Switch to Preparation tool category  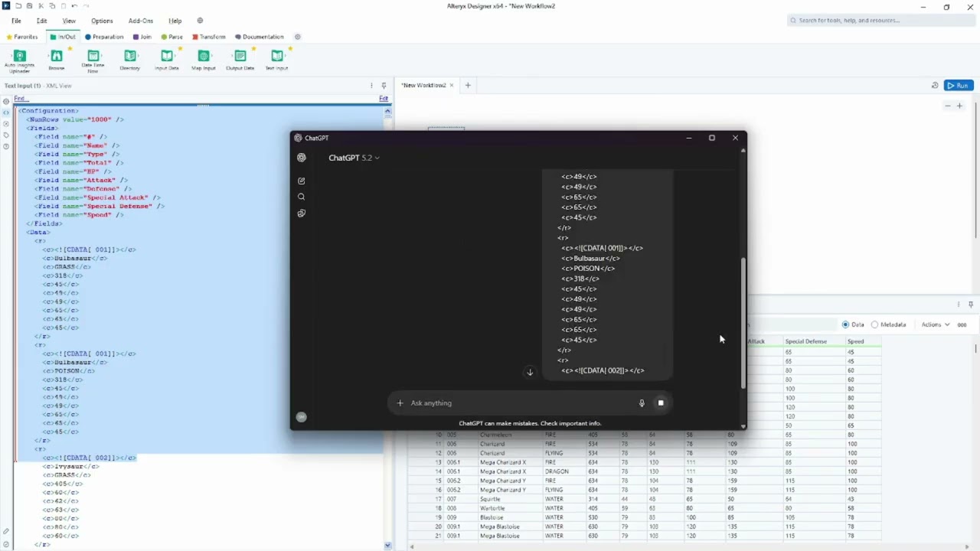click(104, 37)
